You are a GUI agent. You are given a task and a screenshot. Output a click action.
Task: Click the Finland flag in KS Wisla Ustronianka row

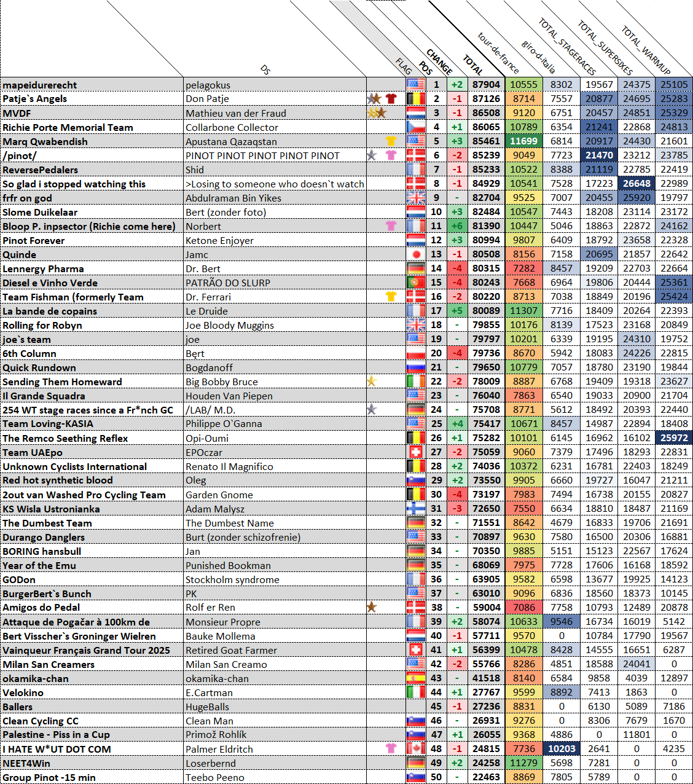click(x=416, y=508)
